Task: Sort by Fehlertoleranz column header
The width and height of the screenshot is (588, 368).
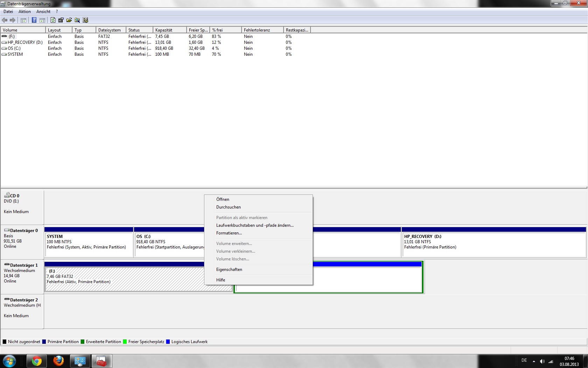Action: coord(262,30)
